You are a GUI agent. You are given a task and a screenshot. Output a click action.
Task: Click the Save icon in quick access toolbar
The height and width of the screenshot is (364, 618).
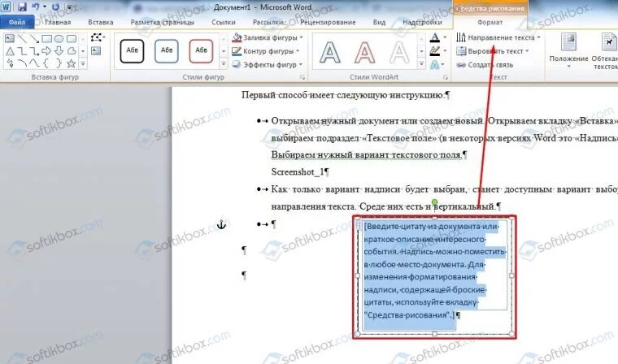[x=22, y=6]
